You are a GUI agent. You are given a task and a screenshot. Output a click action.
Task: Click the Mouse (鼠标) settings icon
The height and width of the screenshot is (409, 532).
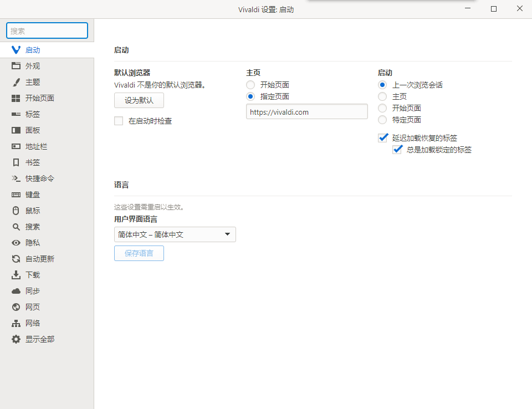click(x=16, y=211)
